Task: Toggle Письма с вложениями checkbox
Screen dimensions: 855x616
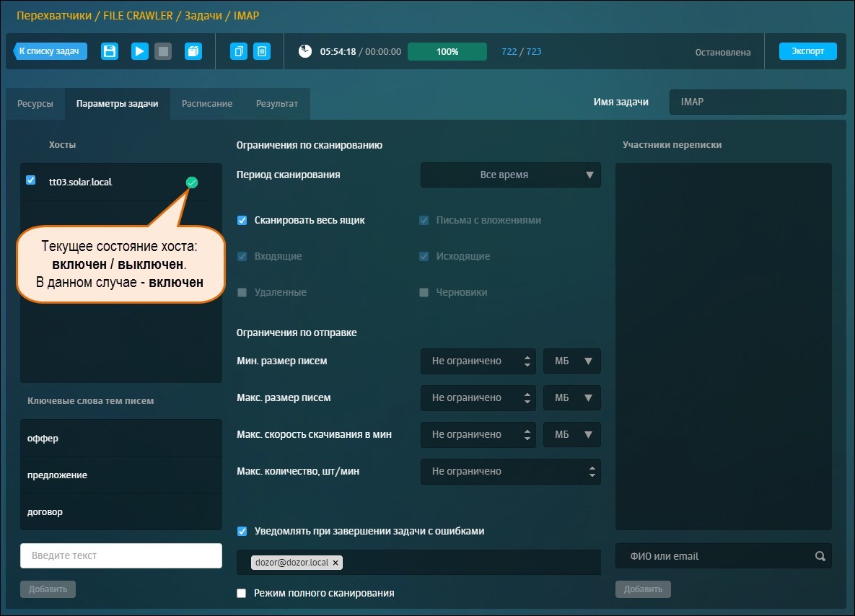Action: click(424, 220)
